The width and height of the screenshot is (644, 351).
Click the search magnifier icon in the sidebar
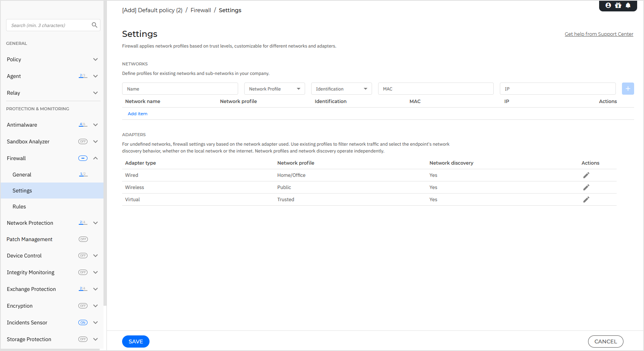pos(94,25)
